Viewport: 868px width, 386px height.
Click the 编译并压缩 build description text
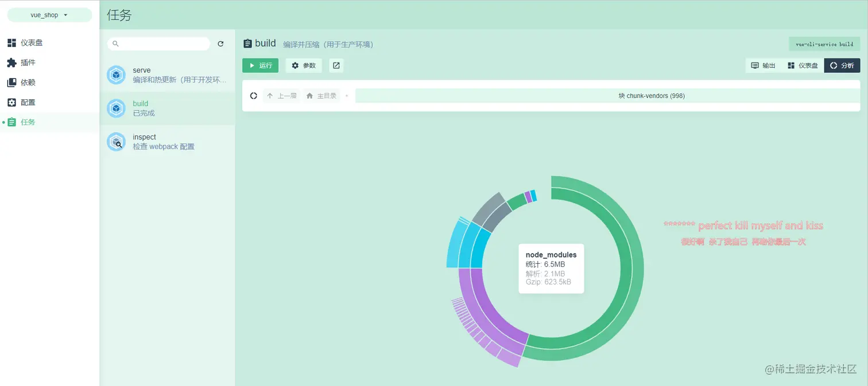click(x=328, y=44)
